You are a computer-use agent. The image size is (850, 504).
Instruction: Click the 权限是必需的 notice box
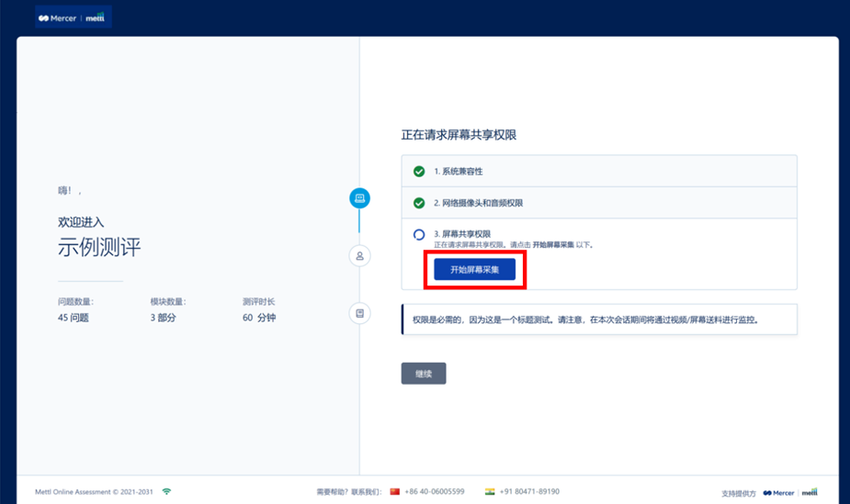[599, 320]
